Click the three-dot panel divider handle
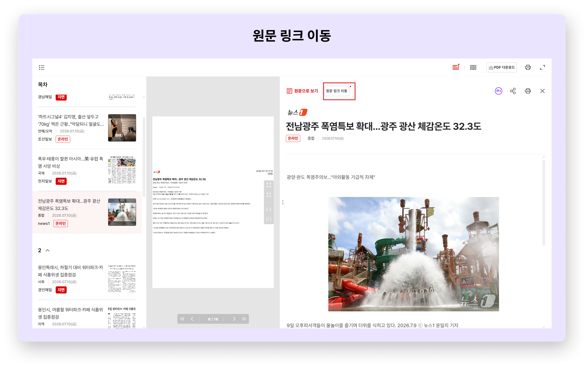Image resolution: width=588 pixels, height=368 pixels. 283,202
